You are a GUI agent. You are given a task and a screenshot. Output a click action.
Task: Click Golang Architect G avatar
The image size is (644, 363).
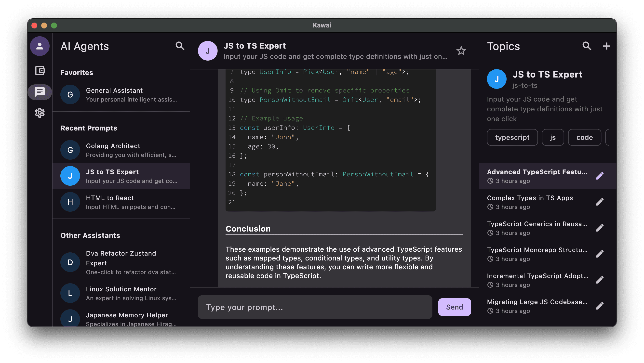click(x=70, y=150)
